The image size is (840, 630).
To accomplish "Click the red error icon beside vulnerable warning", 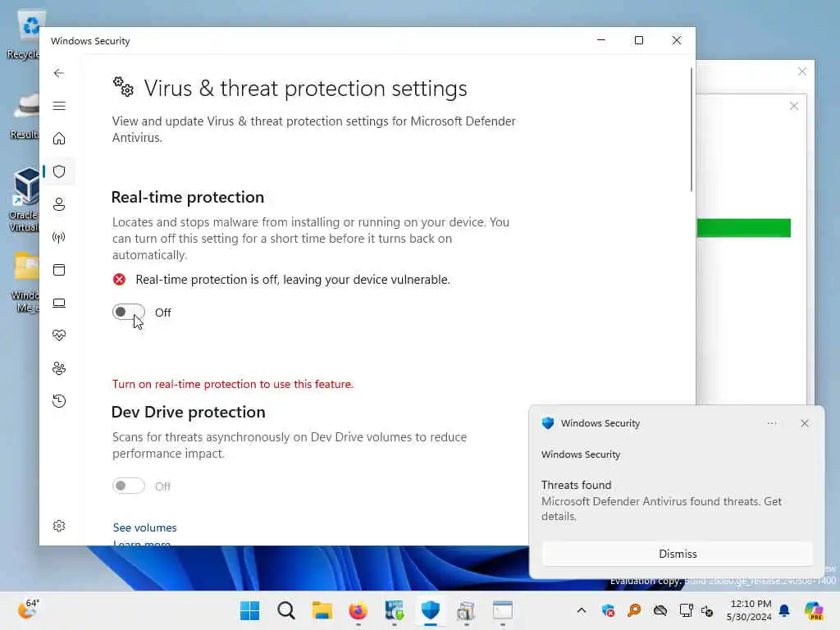I will (x=119, y=280).
